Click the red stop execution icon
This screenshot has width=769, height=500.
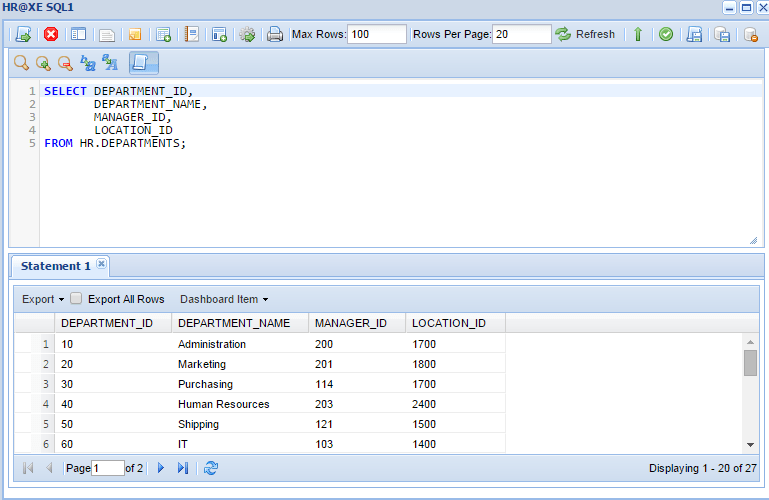coord(51,34)
